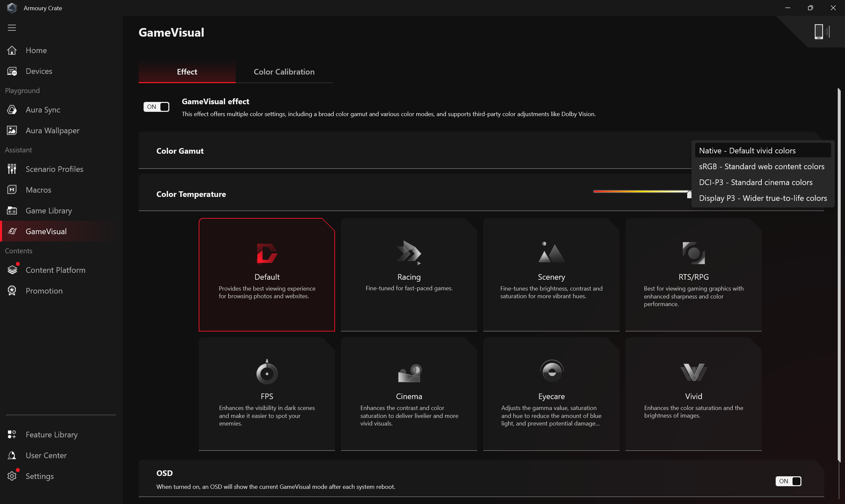Click the Racing mode arrow icon
The image size is (845, 504).
[409, 253]
